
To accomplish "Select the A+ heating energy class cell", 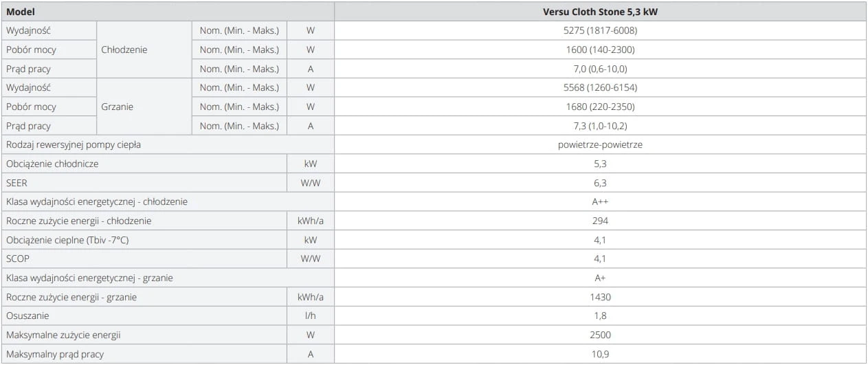I will coord(601,278).
